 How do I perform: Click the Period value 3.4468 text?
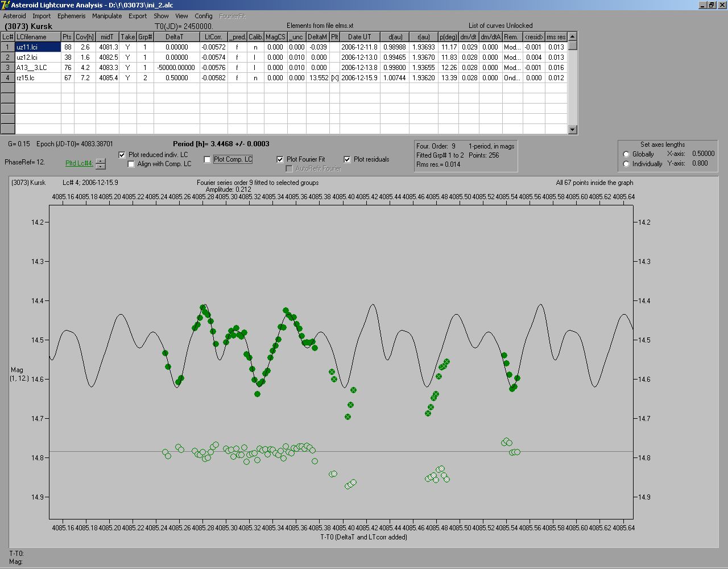pos(221,144)
